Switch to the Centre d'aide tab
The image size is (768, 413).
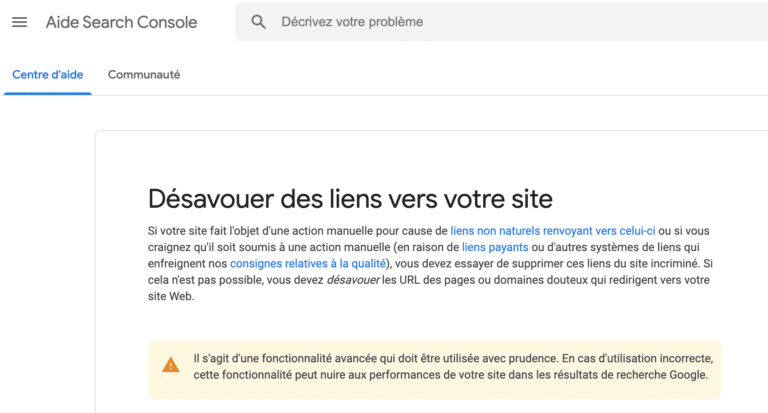(x=47, y=75)
